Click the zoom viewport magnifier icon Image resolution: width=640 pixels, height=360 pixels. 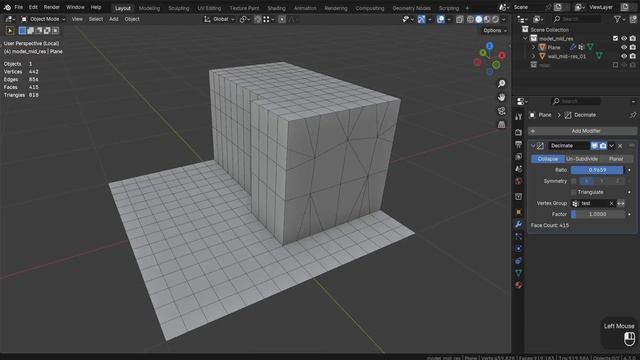[x=501, y=83]
